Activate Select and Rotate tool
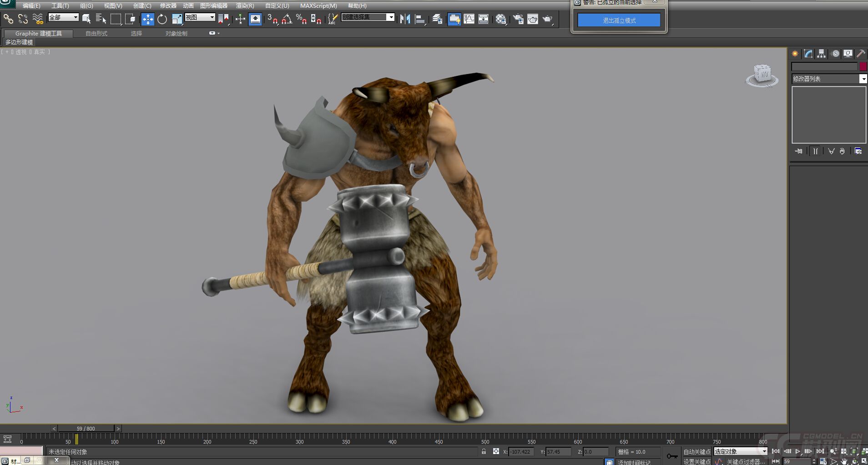Image resolution: width=868 pixels, height=465 pixels. [162, 19]
